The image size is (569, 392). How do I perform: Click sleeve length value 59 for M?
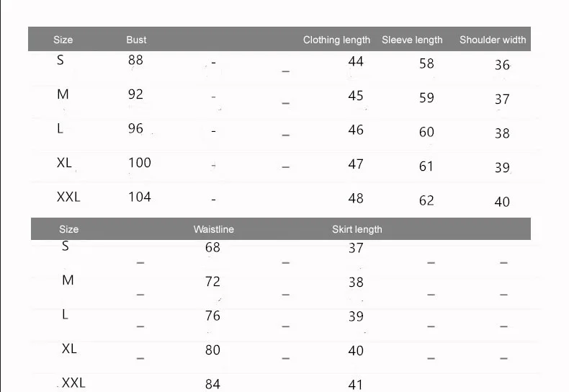[x=426, y=97]
